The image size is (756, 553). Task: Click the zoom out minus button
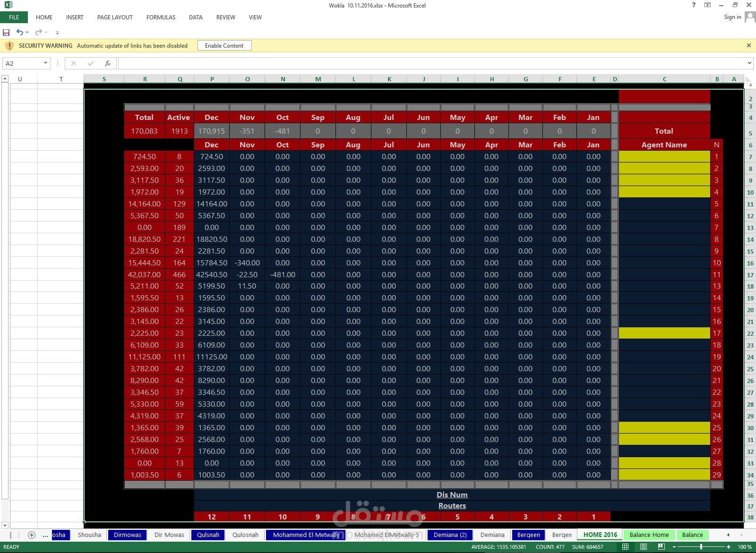(x=674, y=547)
